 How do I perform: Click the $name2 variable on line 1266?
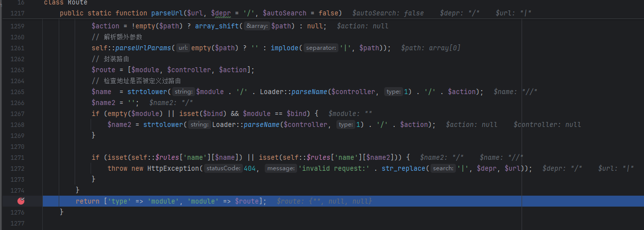[x=104, y=103]
